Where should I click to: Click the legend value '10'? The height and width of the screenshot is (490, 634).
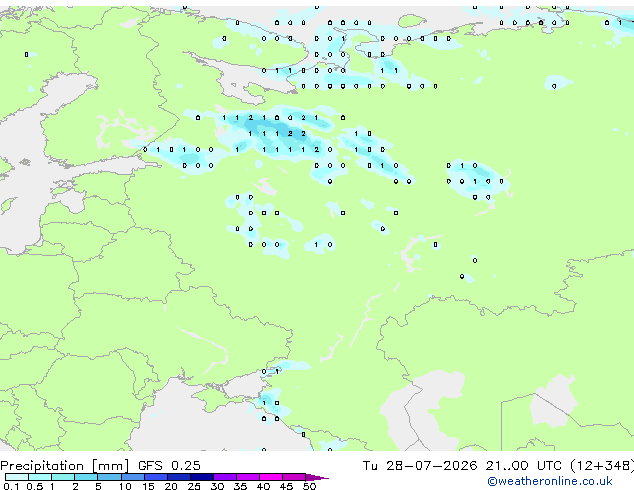[x=125, y=486]
